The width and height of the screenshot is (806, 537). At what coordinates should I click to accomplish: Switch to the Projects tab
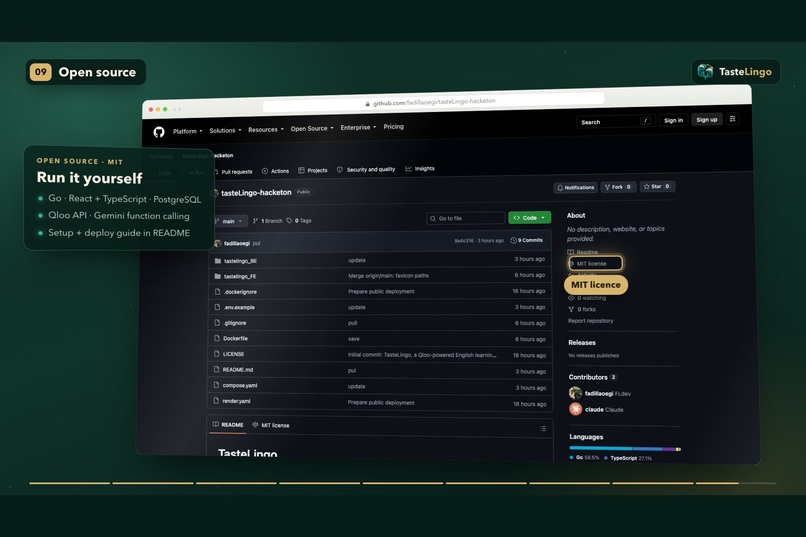tap(313, 170)
